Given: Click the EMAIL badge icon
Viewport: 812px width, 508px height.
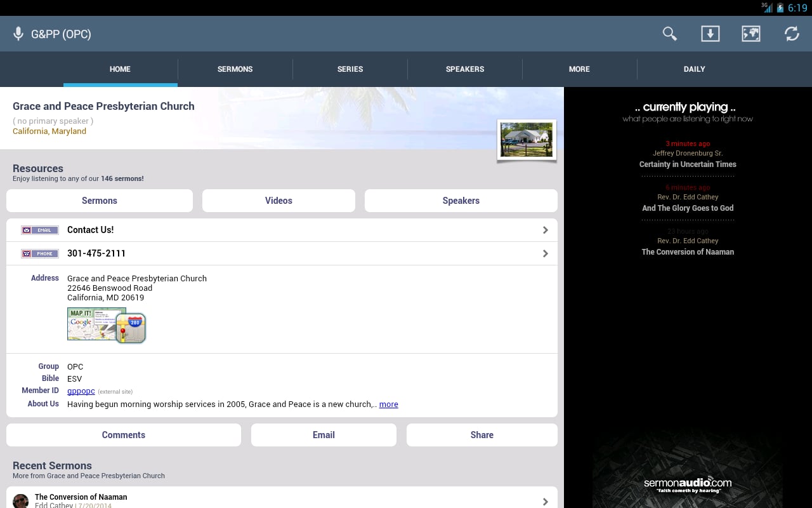Looking at the screenshot, I should [40, 230].
